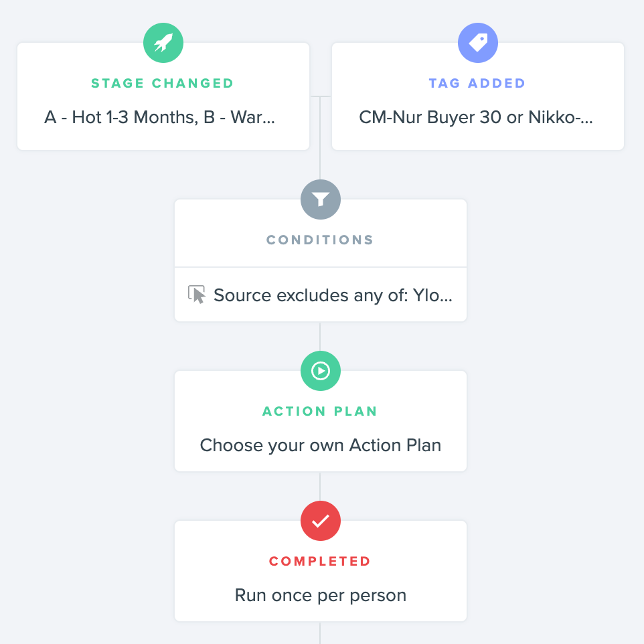Open the Source excludes any of condition
Image resolution: width=644 pixels, height=644 pixels.
click(x=321, y=295)
